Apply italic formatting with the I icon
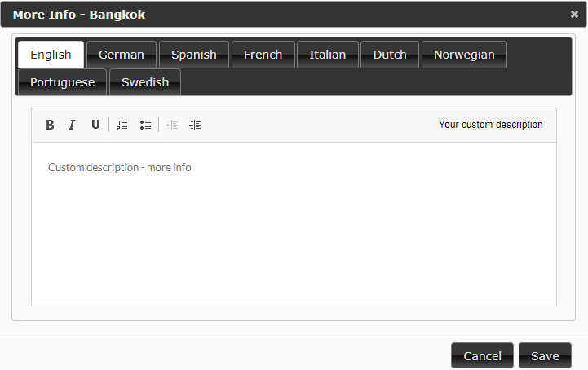 [72, 125]
